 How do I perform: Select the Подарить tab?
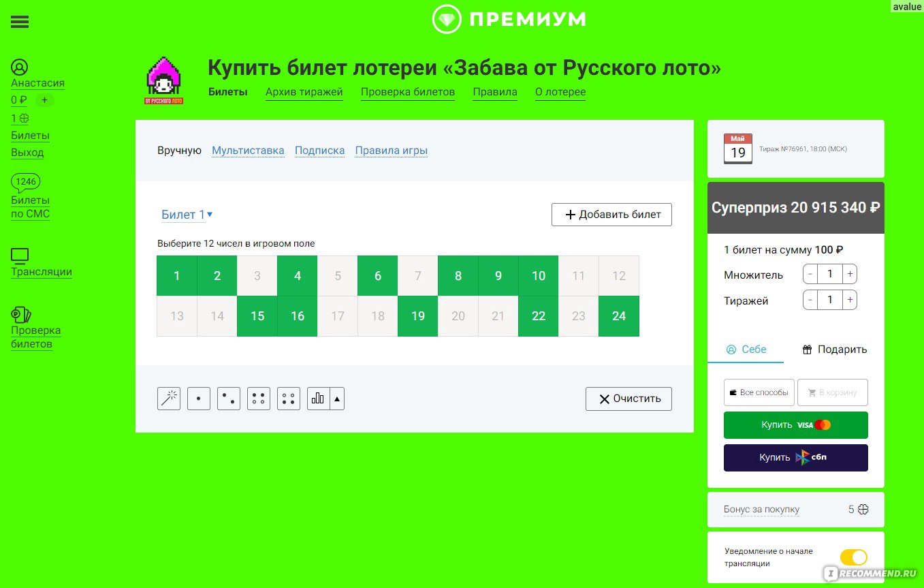(834, 350)
